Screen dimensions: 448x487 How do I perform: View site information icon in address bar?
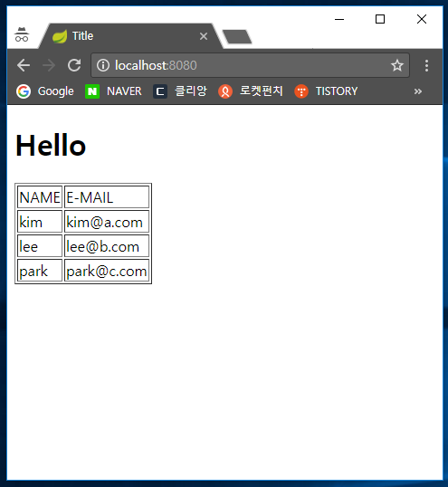pos(103,65)
